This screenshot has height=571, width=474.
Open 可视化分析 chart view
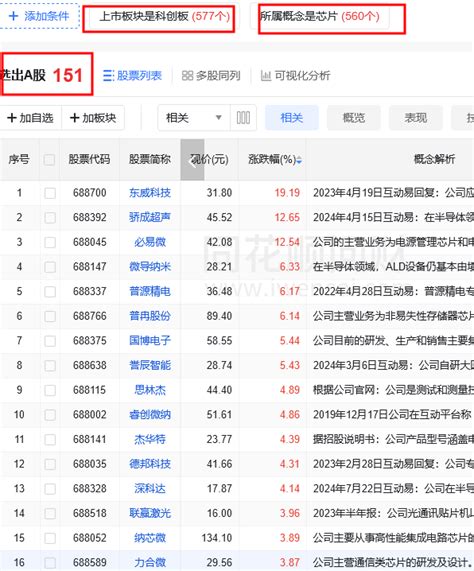[x=295, y=76]
